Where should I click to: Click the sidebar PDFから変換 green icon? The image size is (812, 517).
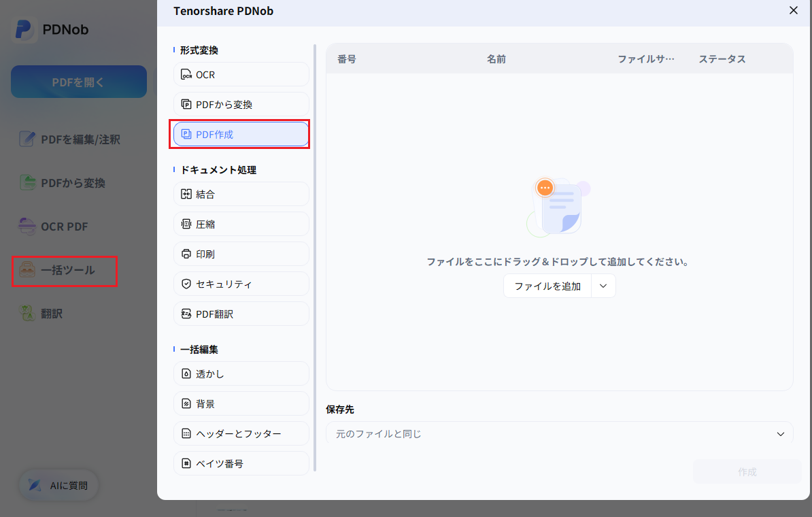coord(27,182)
